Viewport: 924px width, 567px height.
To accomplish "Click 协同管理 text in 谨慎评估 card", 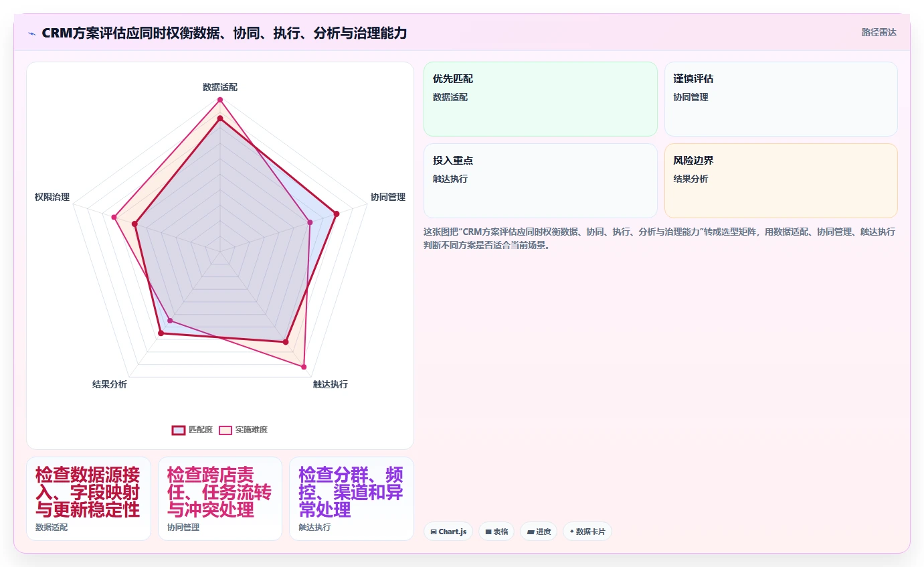I will click(690, 97).
